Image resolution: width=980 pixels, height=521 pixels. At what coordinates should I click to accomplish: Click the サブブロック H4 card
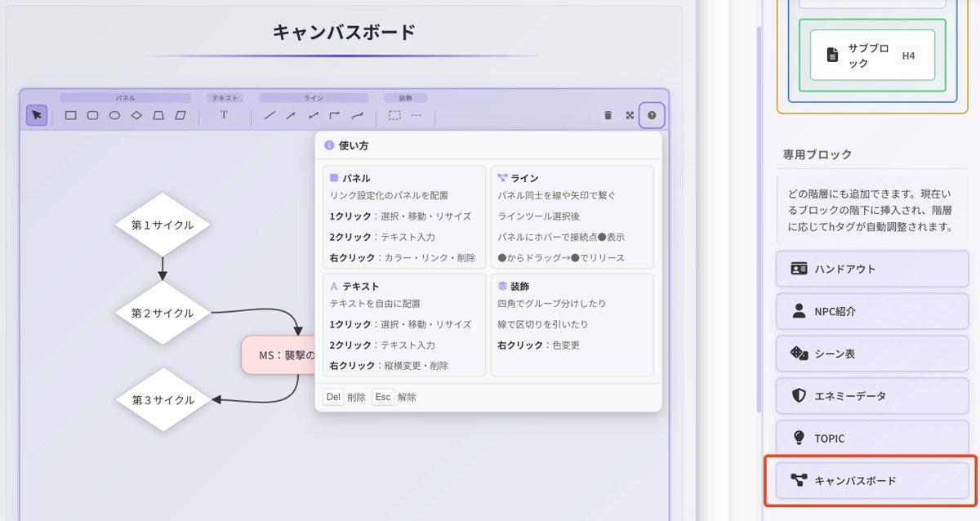[x=872, y=56]
